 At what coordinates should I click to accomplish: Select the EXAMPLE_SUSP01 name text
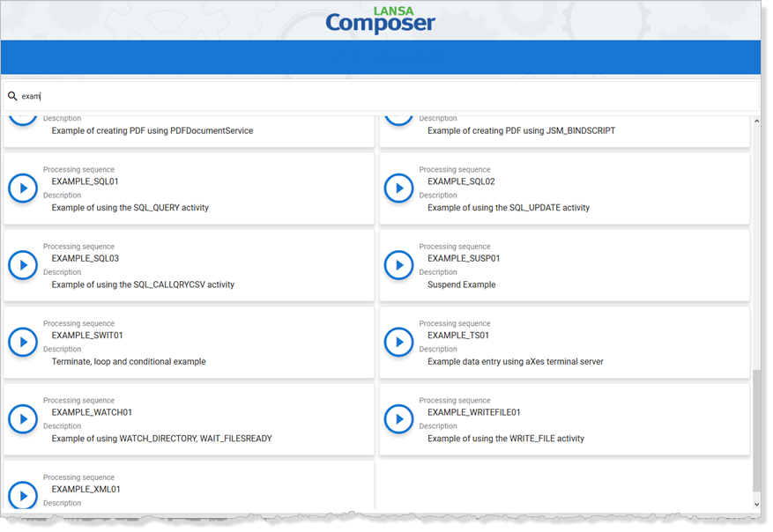click(464, 258)
